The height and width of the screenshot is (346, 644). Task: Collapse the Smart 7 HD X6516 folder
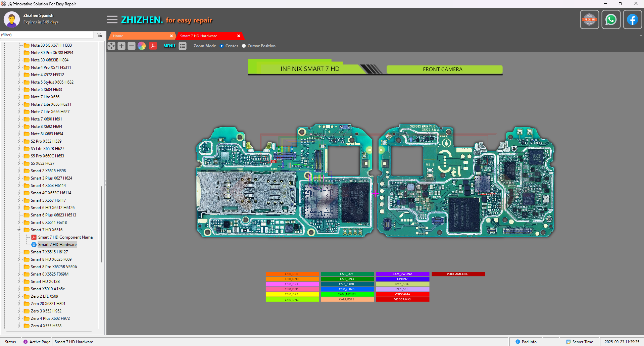(19, 230)
